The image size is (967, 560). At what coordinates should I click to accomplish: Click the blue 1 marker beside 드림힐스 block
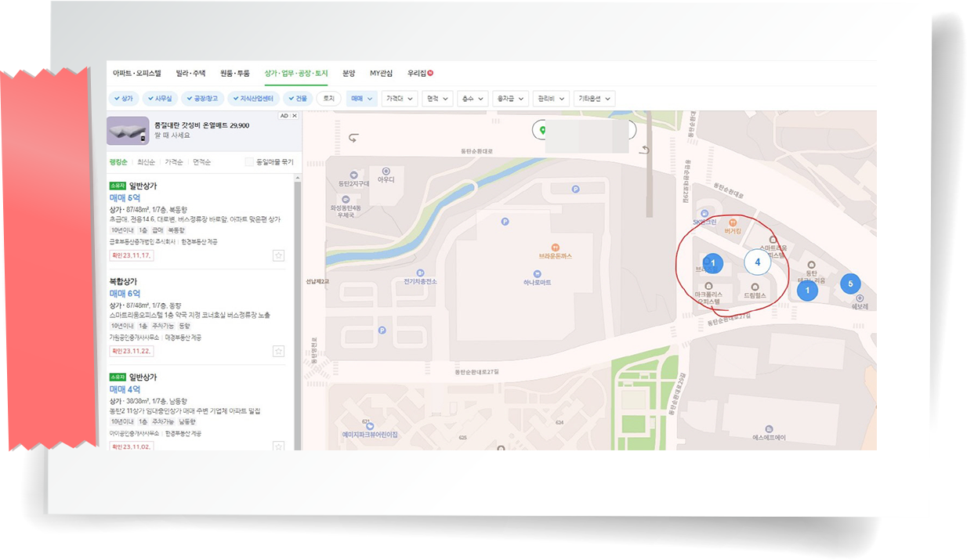coord(712,264)
